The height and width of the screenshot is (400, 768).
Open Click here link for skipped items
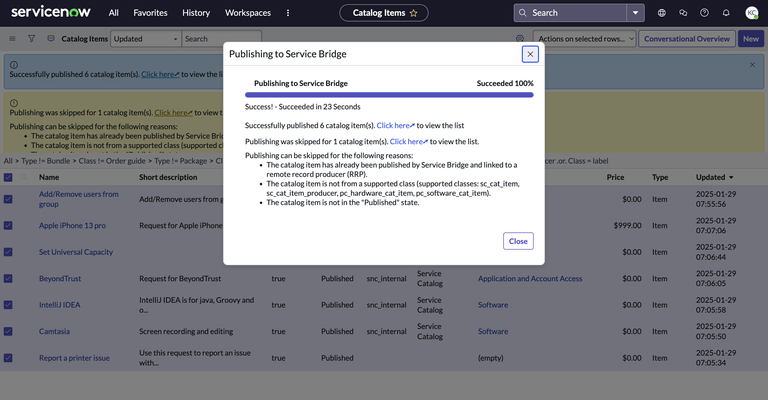(408, 141)
